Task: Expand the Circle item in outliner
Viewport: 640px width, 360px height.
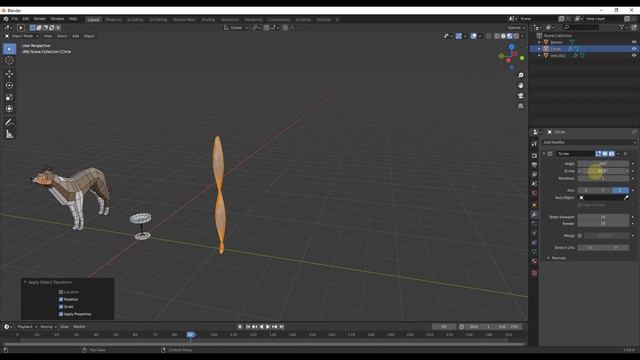Action: [x=539, y=49]
